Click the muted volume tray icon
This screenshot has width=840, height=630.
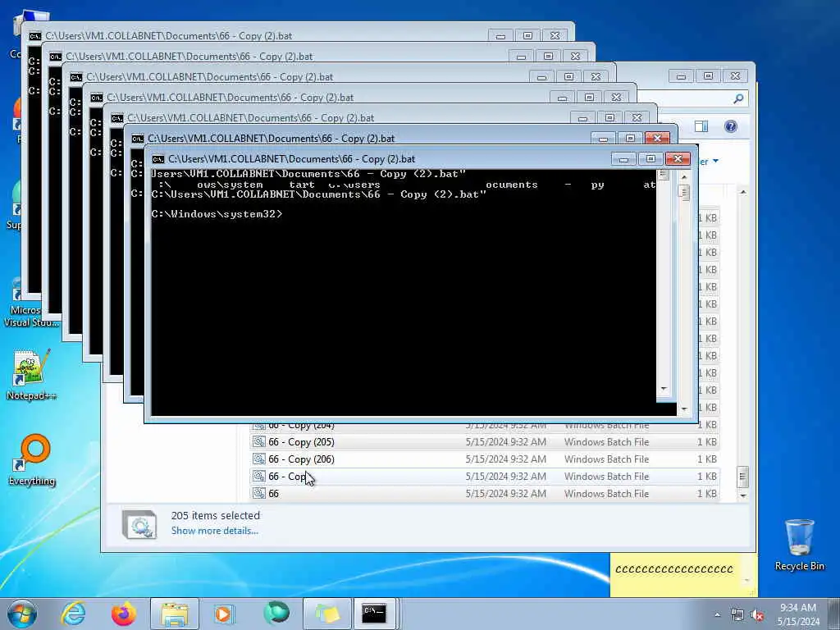tap(757, 615)
